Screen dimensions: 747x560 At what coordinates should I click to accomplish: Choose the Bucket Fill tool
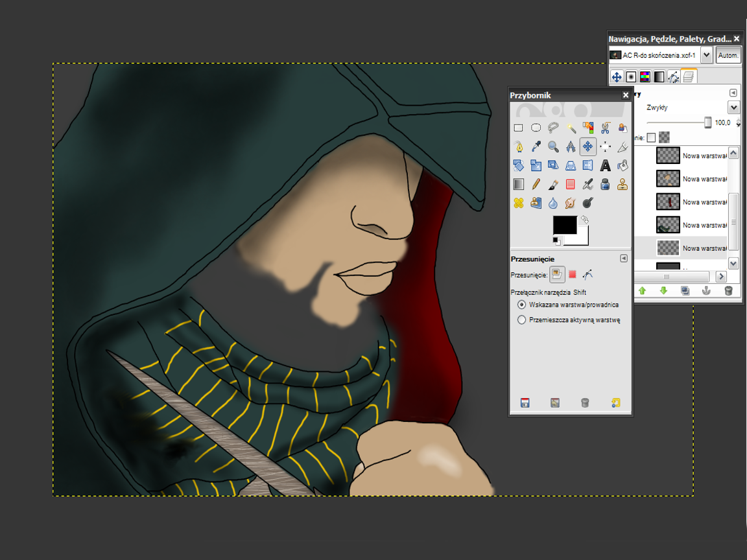tap(623, 165)
